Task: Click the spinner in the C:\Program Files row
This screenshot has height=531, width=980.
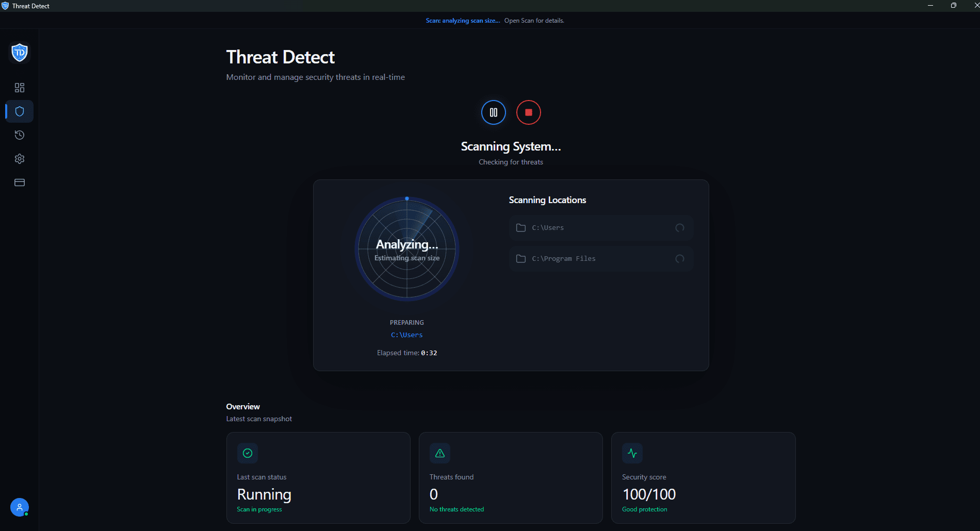Action: tap(680, 259)
